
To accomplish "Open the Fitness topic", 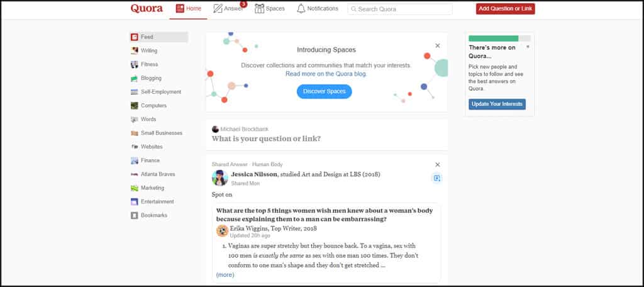I will (149, 65).
